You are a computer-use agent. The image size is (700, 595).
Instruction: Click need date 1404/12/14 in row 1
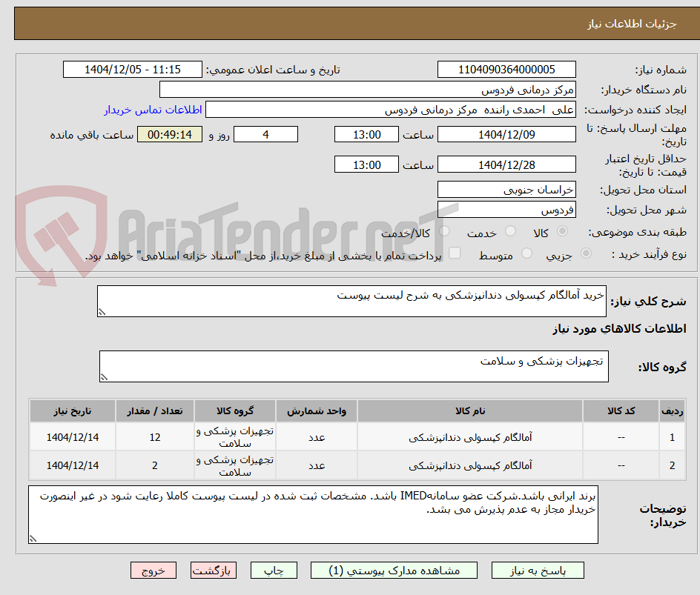pyautogui.click(x=73, y=438)
